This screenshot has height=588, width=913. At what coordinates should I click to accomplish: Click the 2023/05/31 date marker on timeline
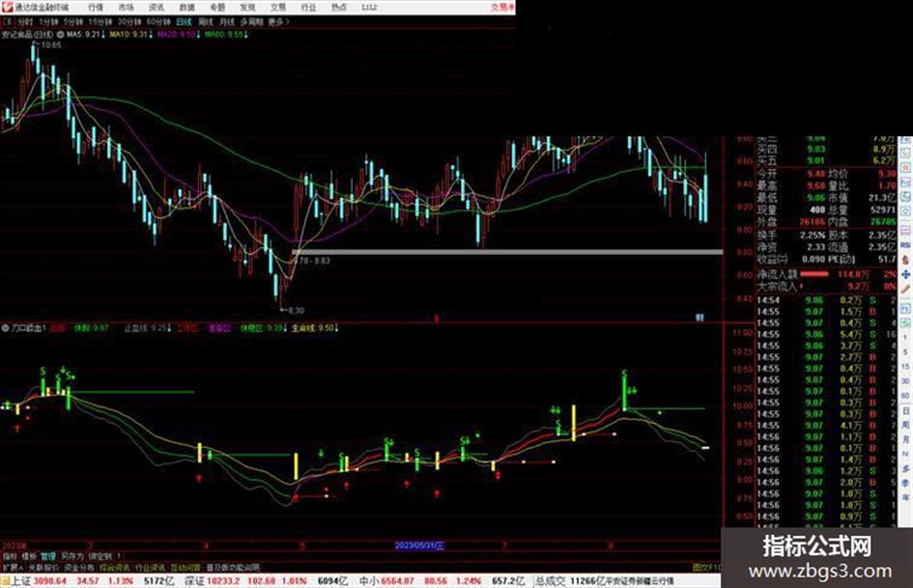tap(419, 546)
